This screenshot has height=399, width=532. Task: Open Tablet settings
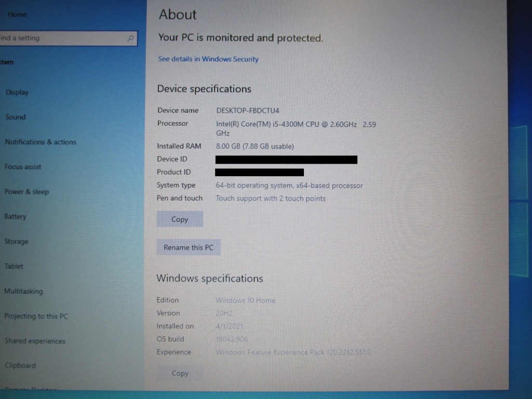14,267
